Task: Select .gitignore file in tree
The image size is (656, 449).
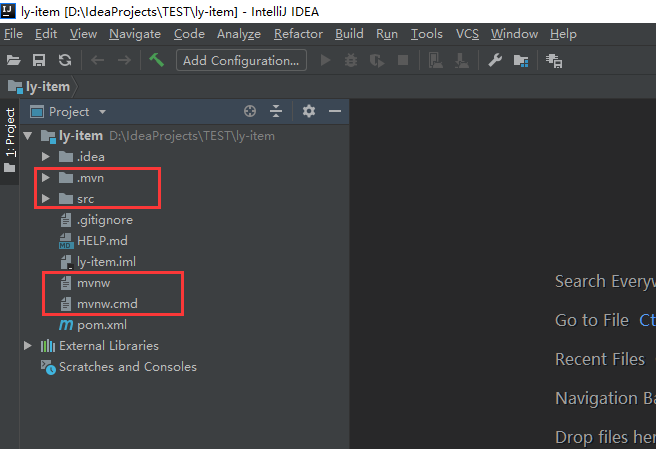Action: pos(105,220)
